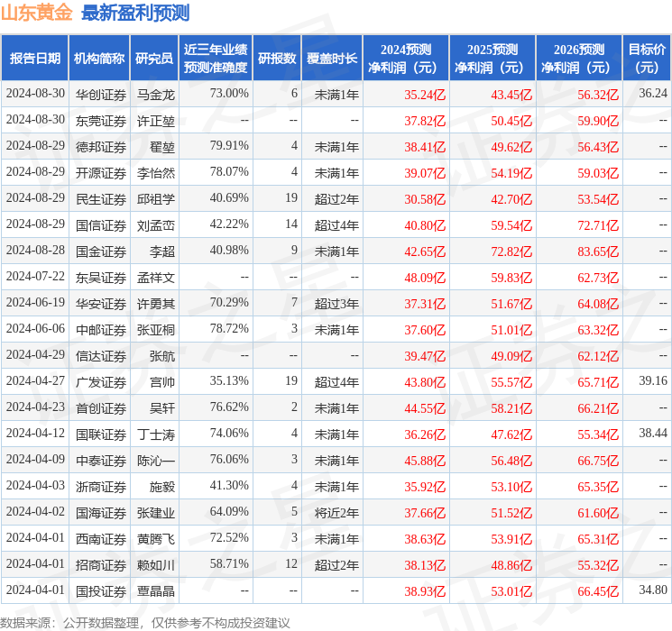Viewport: 672px width, 631px height.
Task: Click the 最新盈利预测 heading
Action: coord(135,13)
